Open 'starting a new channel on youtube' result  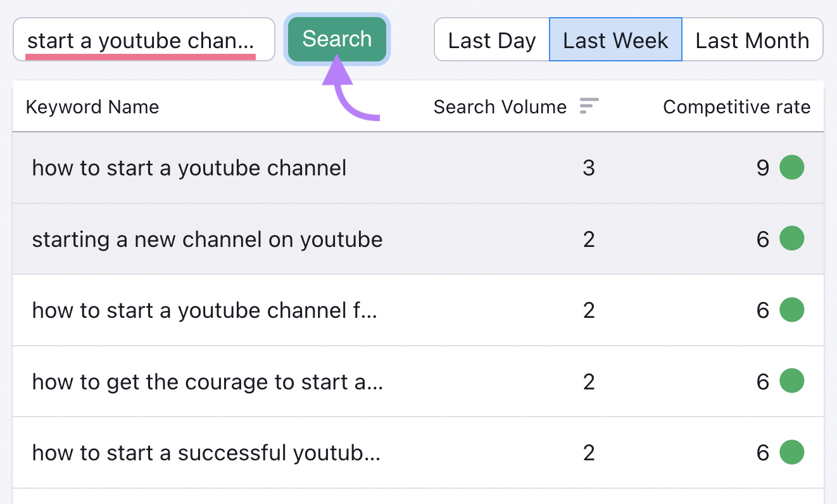208,239
